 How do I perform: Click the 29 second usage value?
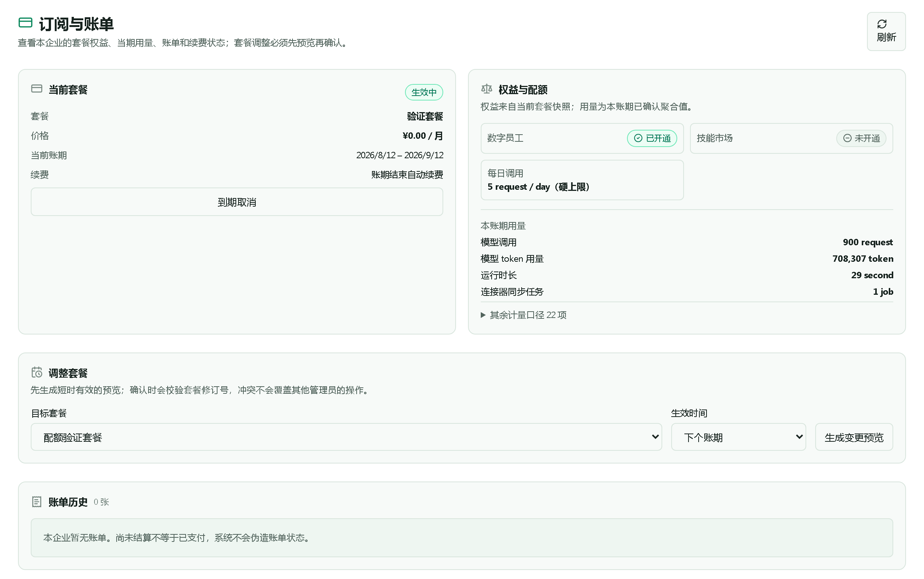(x=872, y=275)
